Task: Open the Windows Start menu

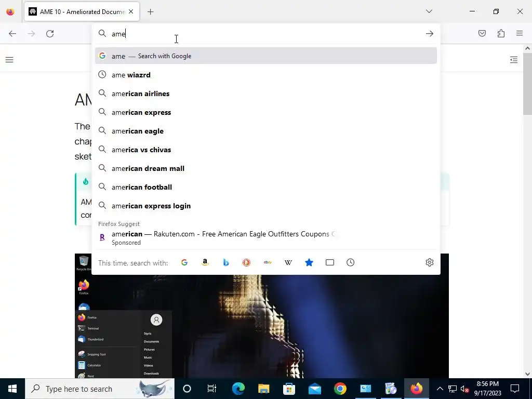Action: [12, 389]
